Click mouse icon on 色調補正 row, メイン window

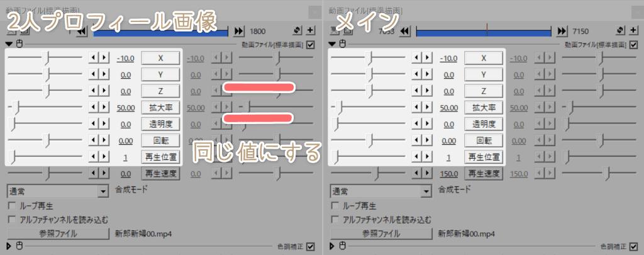click(341, 246)
